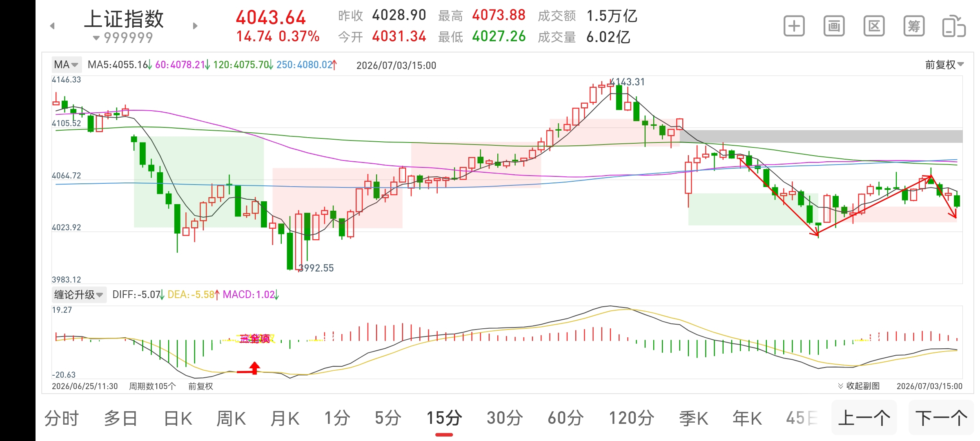Open the MA indicator dropdown
Image resolution: width=980 pixels, height=441 pixels.
click(66, 65)
